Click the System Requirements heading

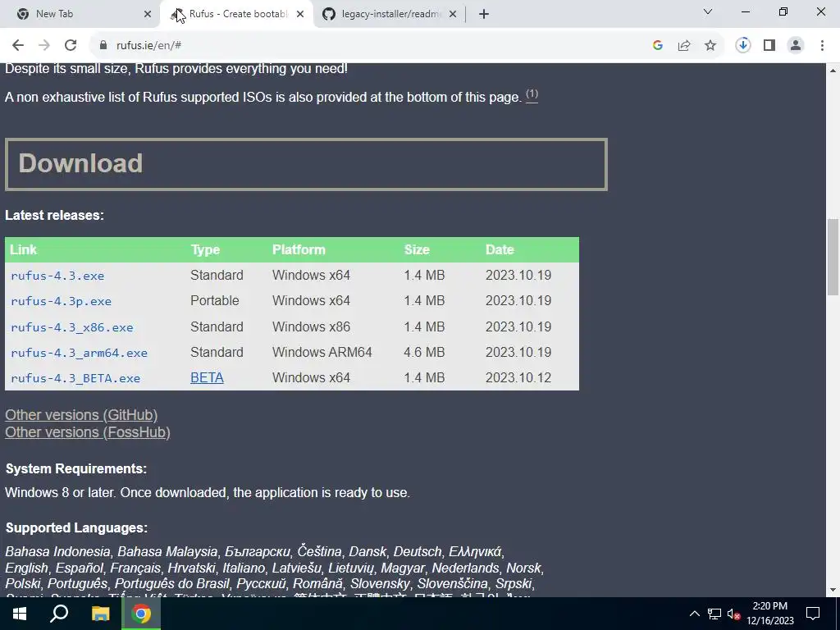pyautogui.click(x=76, y=468)
